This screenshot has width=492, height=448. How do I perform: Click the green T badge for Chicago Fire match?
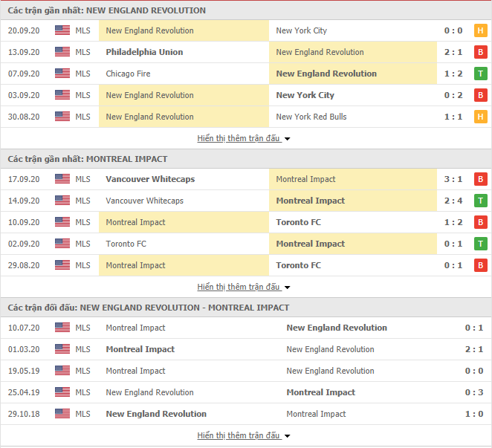pyautogui.click(x=480, y=74)
